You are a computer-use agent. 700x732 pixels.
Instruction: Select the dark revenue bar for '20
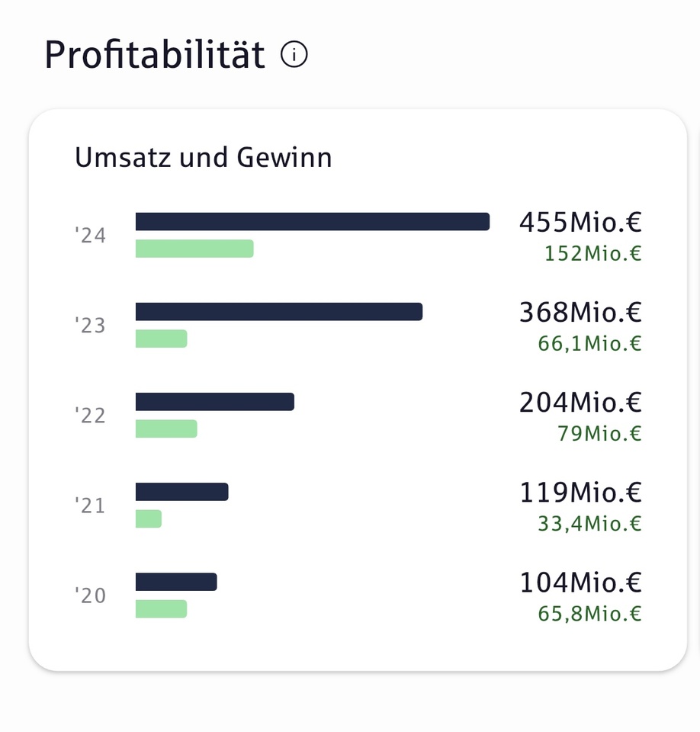pyautogui.click(x=176, y=582)
